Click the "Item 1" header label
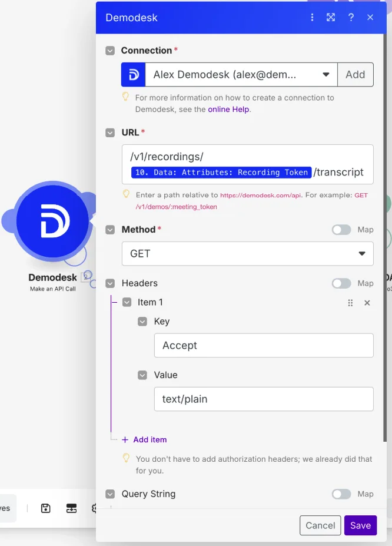 tap(150, 302)
